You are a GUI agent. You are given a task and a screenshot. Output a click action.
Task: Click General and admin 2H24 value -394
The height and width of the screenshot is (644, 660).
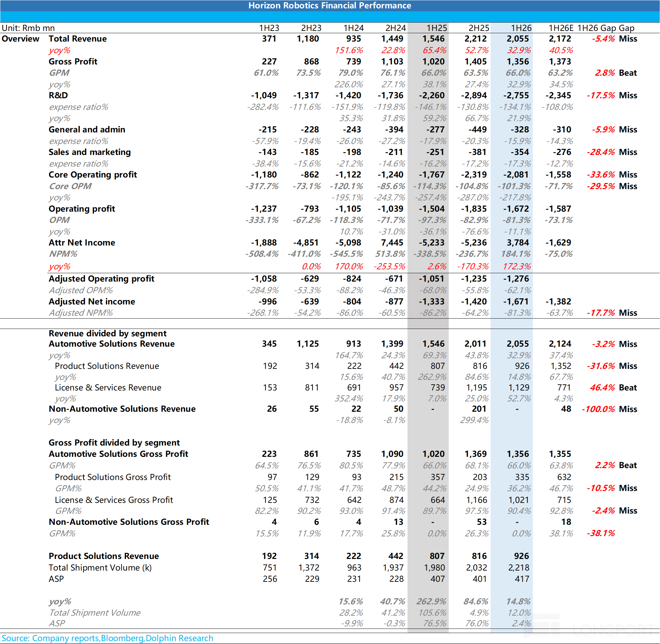(394, 130)
